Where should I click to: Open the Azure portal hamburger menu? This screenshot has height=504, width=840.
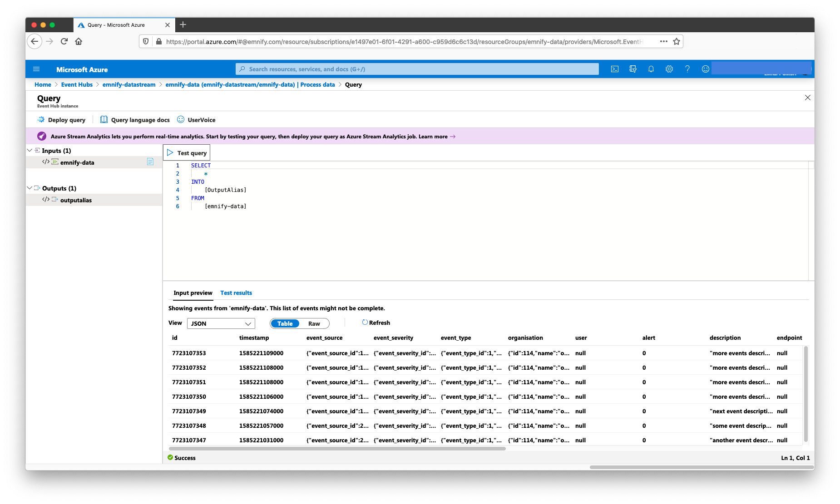pyautogui.click(x=36, y=69)
